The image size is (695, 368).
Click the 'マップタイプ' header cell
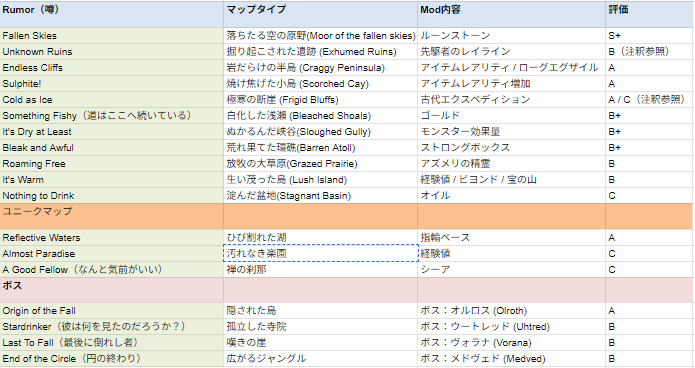coord(320,14)
